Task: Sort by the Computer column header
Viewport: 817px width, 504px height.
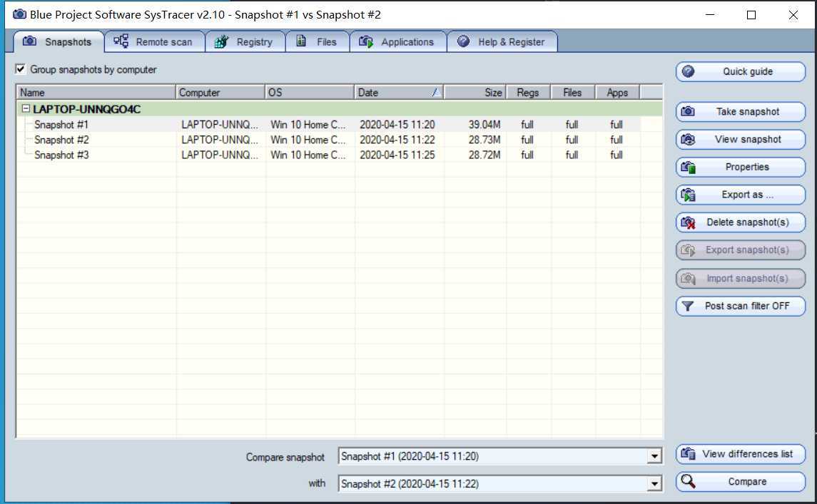Action: tap(220, 92)
